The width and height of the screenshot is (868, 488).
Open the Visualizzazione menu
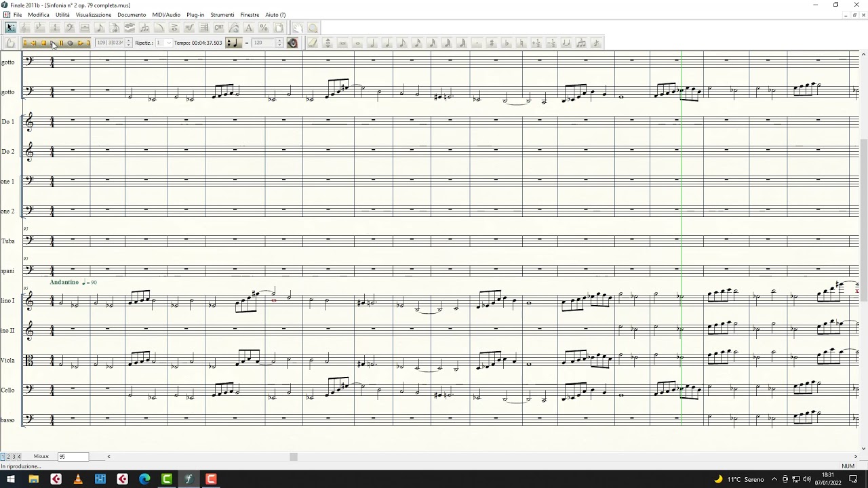[x=94, y=14]
